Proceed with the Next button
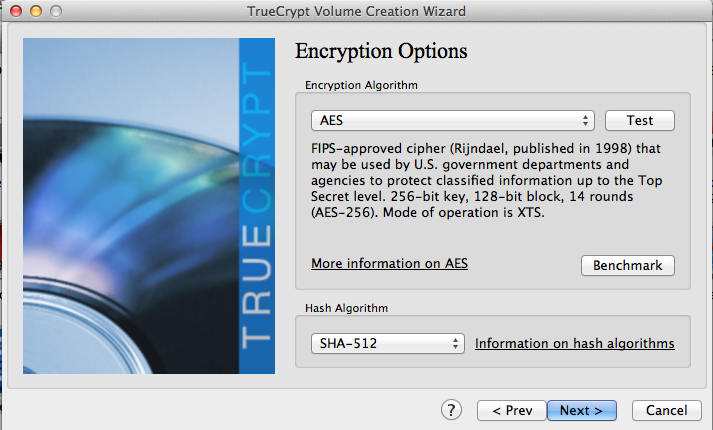The width and height of the screenshot is (713, 430). (581, 410)
